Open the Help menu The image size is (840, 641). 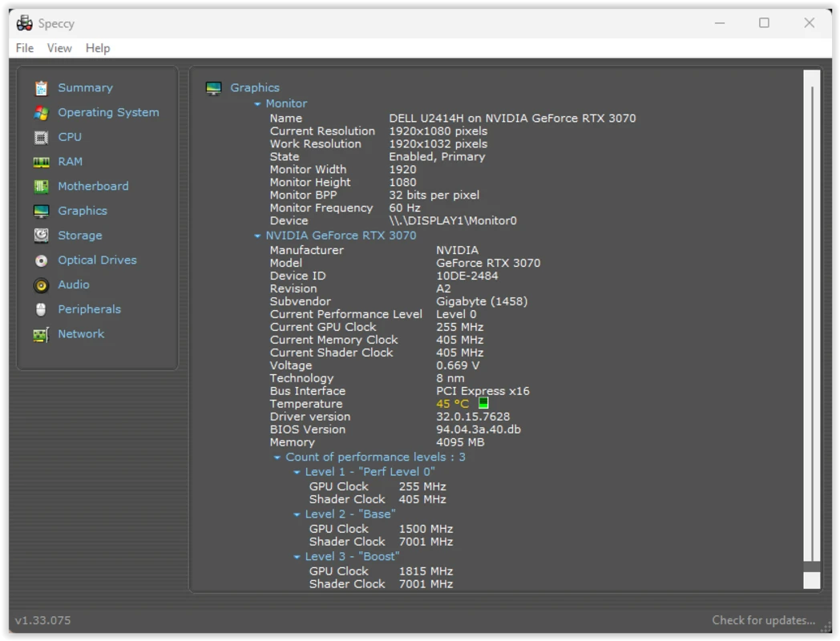98,48
